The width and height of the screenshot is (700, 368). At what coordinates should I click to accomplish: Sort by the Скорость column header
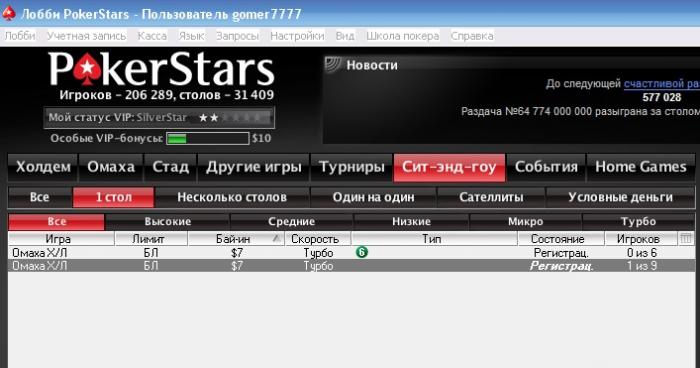(x=318, y=239)
